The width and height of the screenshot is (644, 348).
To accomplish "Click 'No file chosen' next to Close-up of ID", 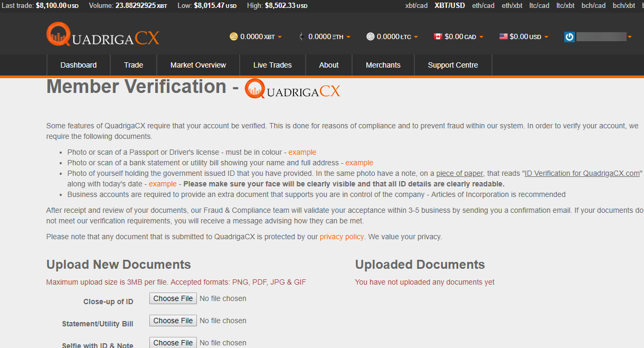I will pyautogui.click(x=223, y=298).
